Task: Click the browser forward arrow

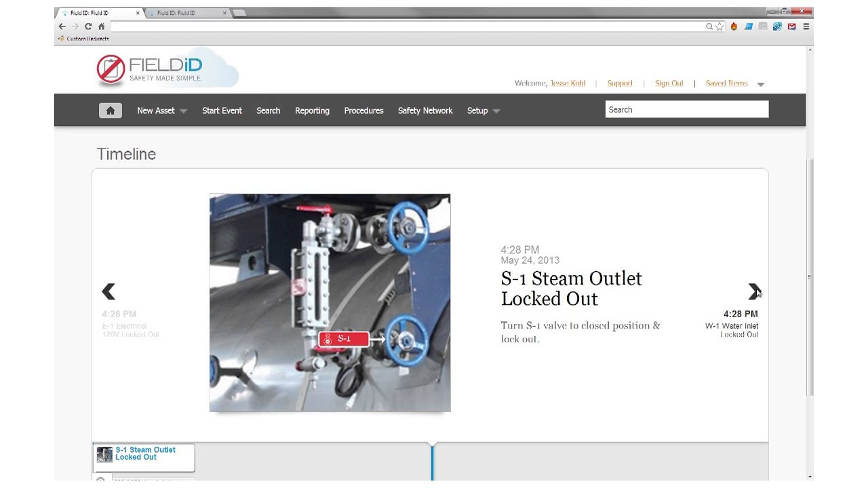Action: tap(75, 26)
